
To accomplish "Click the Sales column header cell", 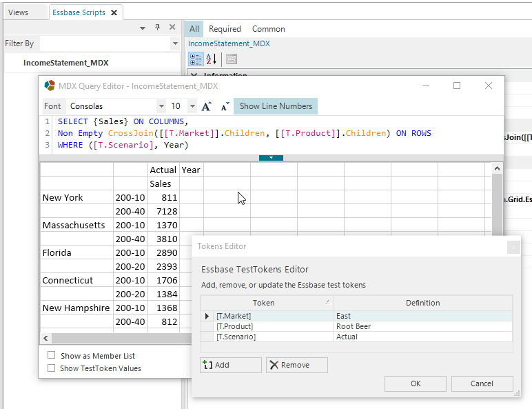I will click(x=163, y=183).
